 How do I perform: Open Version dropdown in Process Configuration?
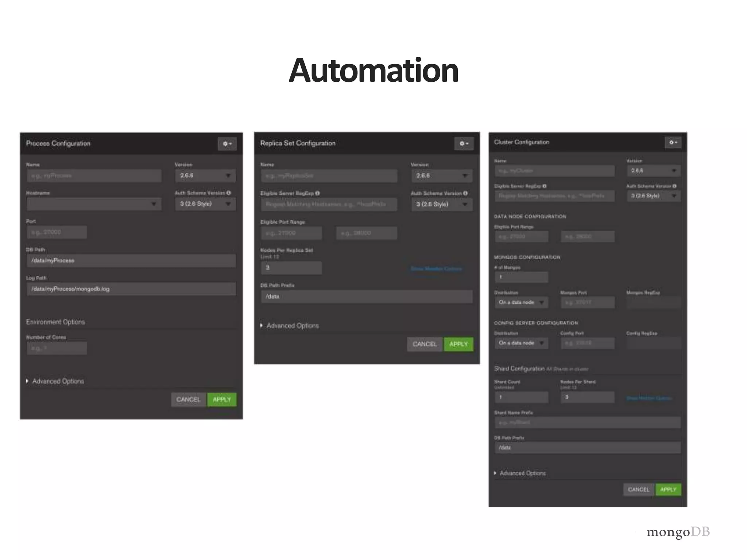[x=205, y=176]
